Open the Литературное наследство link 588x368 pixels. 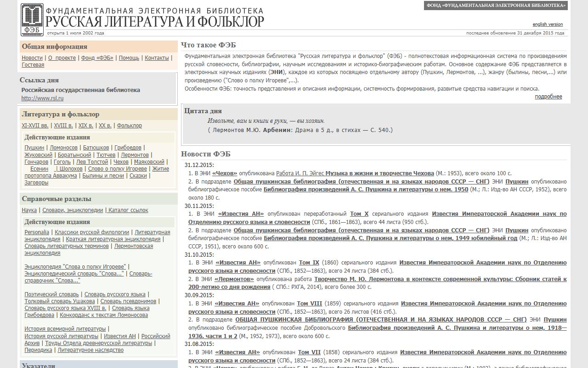click(x=90, y=350)
